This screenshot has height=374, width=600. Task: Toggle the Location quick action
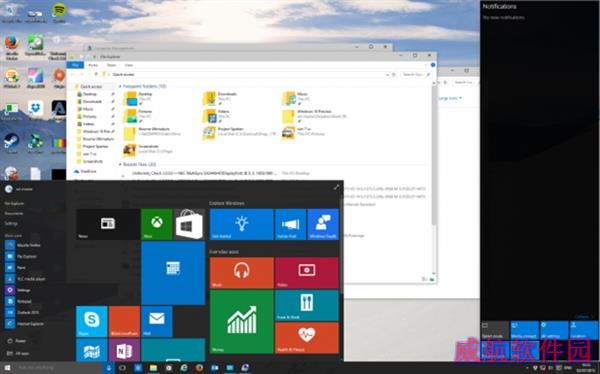click(x=584, y=330)
